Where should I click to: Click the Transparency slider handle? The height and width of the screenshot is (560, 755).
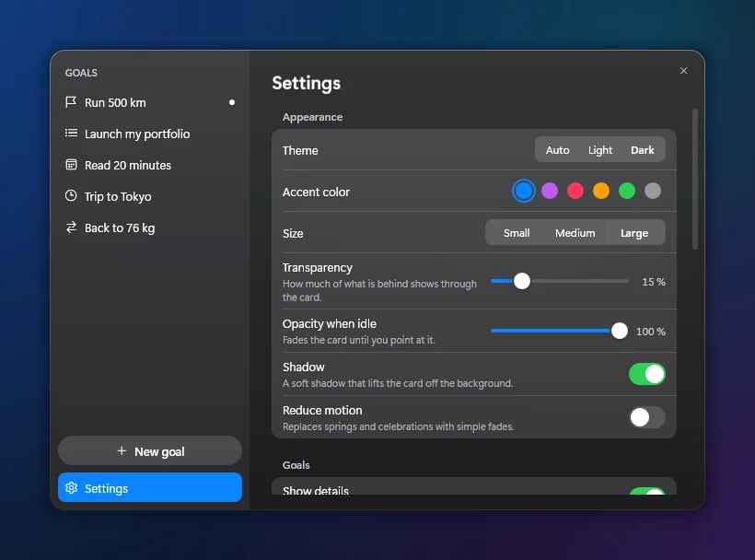[522, 281]
